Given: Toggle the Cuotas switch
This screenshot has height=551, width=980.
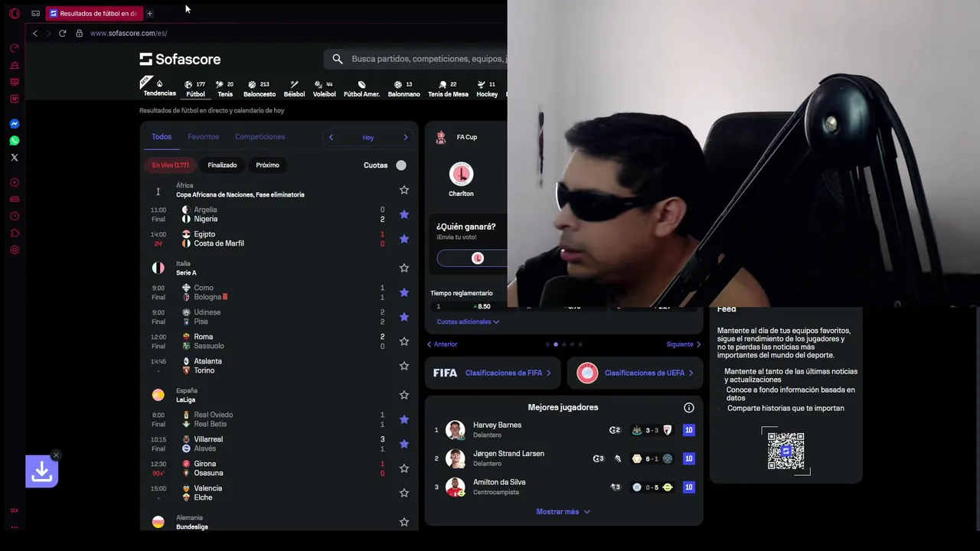Looking at the screenshot, I should [401, 165].
